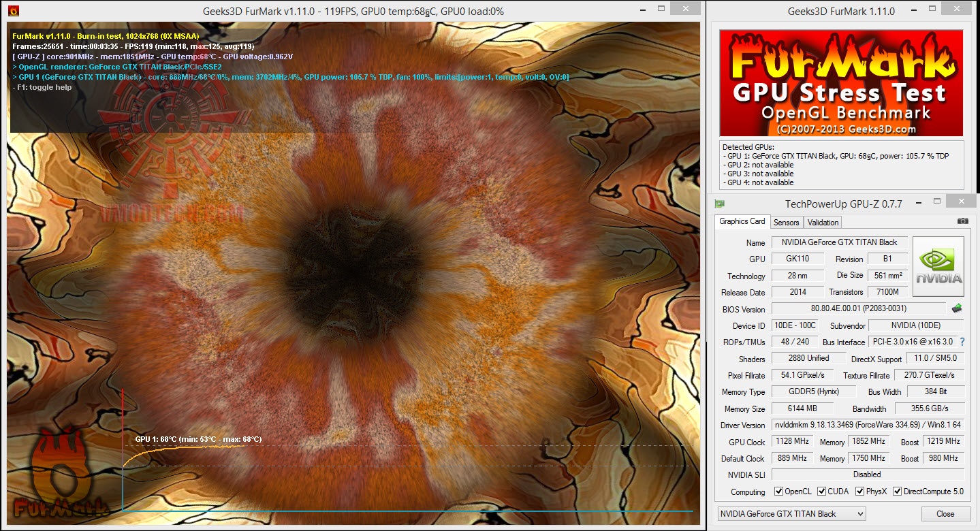Viewport: 980px width, 531px height.
Task: Switch to the Graphics Card tab
Action: pos(742,221)
